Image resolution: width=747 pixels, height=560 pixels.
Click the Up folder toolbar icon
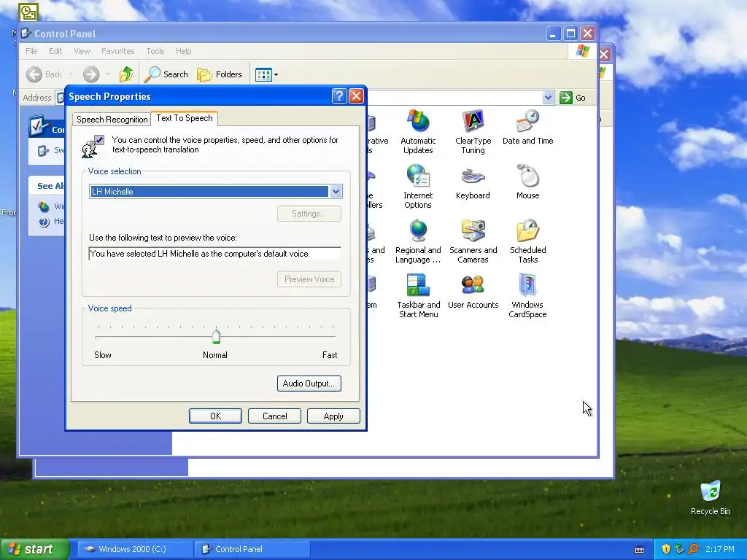click(x=125, y=74)
